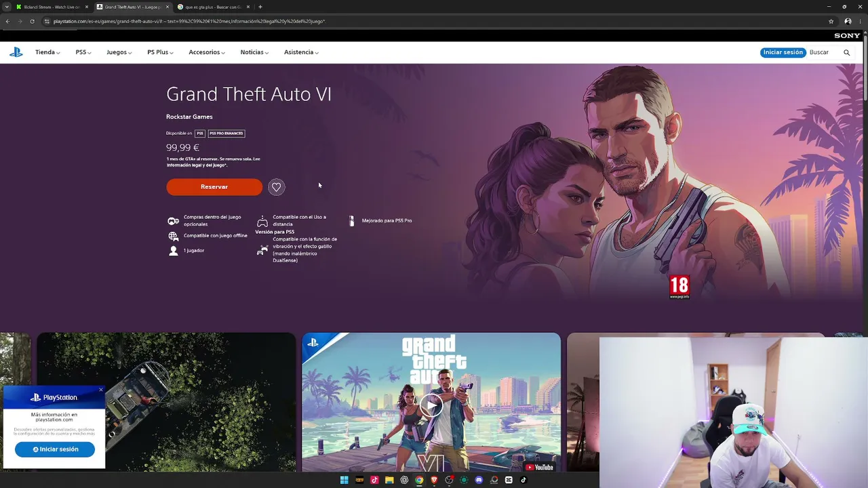Expand the Juegos menu
Screen dimensions: 868x488
(x=119, y=52)
